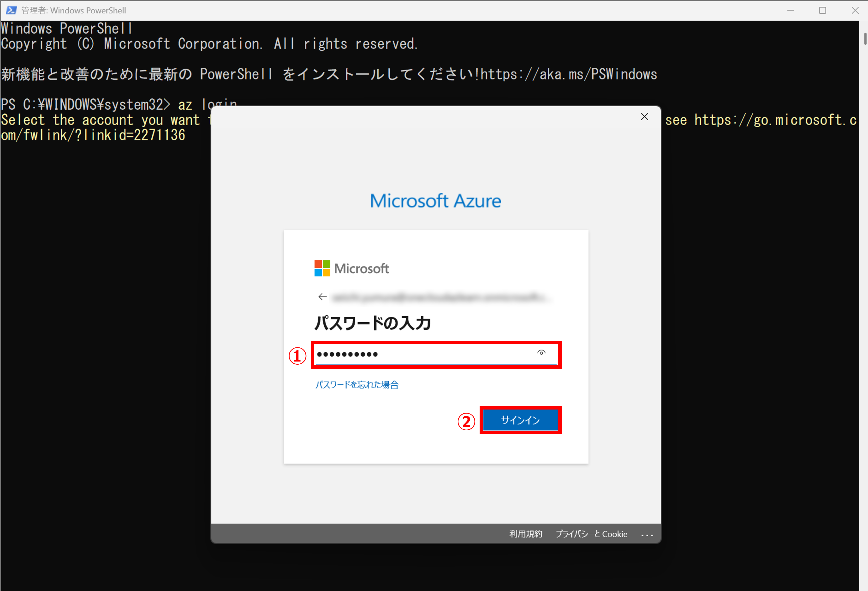Click the back arrow beside the account email

pos(322,297)
